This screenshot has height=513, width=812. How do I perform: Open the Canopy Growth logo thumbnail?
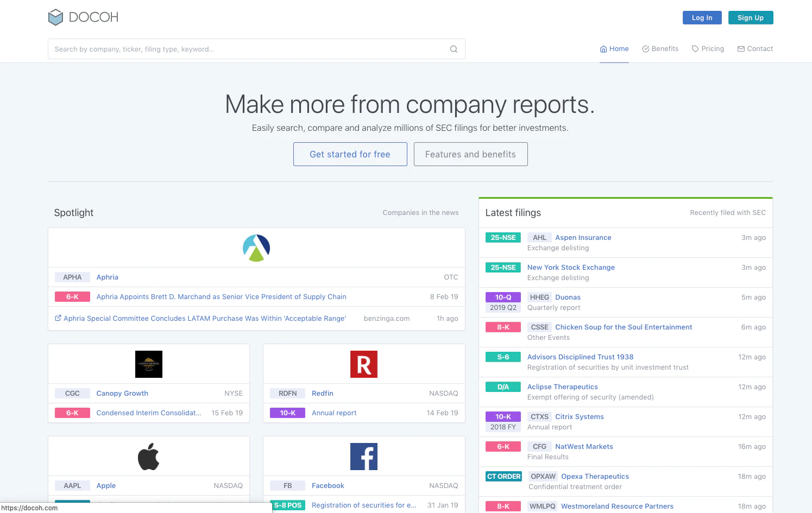pos(149,364)
